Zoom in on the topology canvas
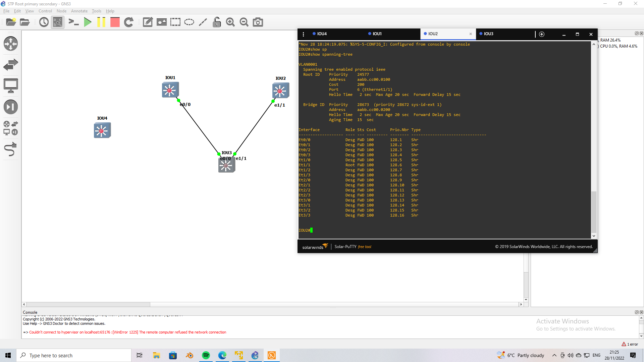Screen dimensions: 644x362 (230, 22)
